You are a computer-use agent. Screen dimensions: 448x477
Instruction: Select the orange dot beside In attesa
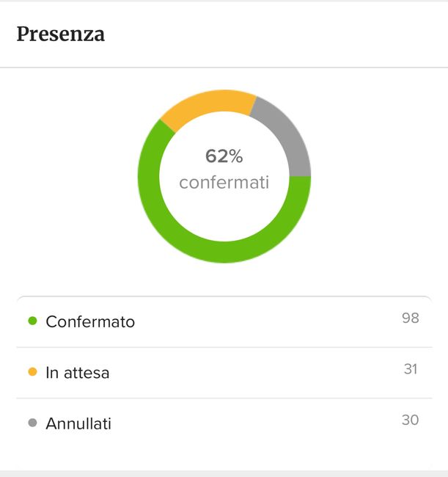[x=32, y=372]
